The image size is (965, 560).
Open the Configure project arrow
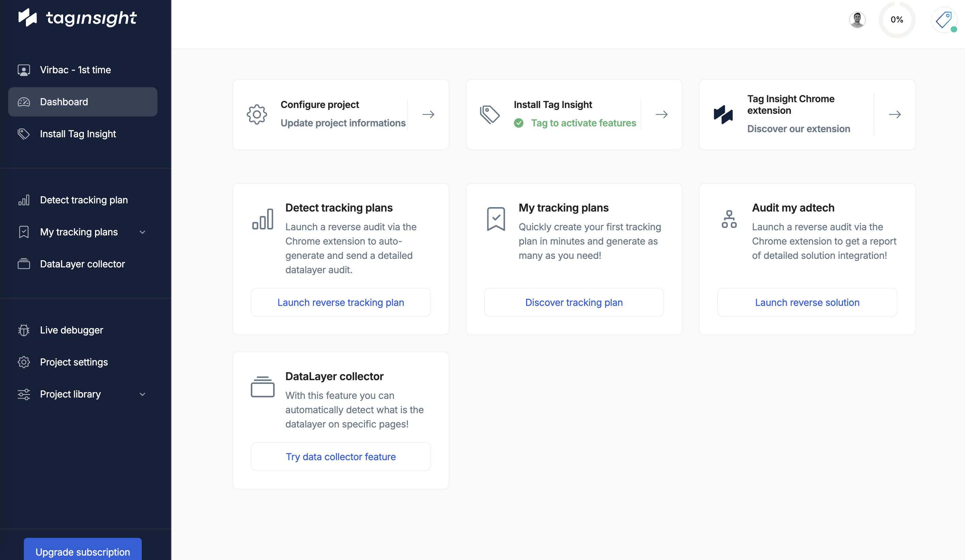pos(428,114)
